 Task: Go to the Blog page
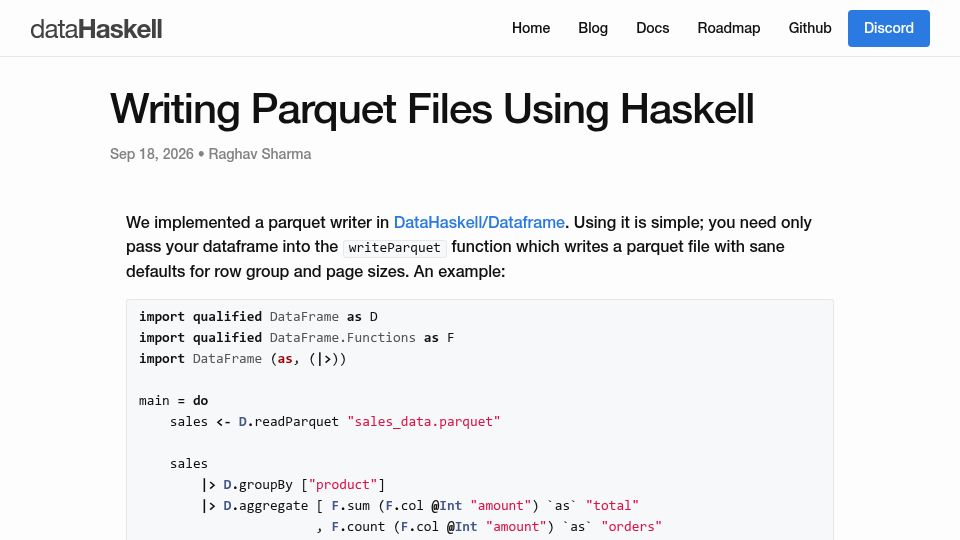click(x=593, y=28)
